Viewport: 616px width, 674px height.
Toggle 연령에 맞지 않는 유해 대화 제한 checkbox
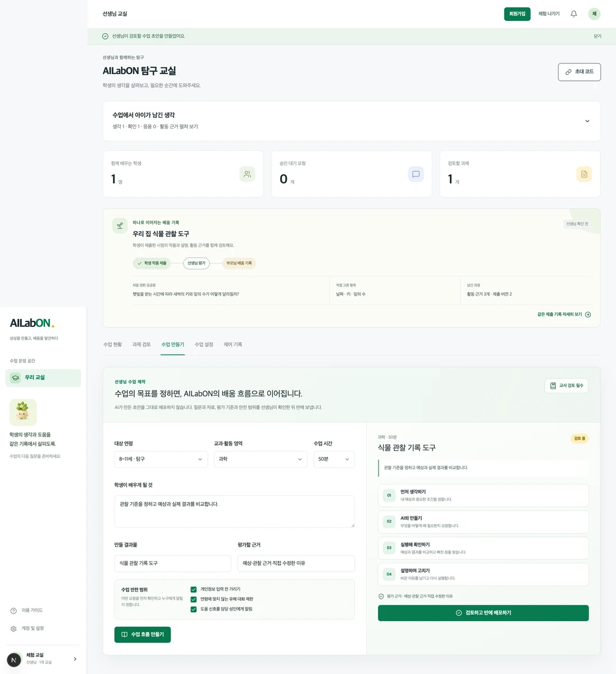[x=194, y=599]
